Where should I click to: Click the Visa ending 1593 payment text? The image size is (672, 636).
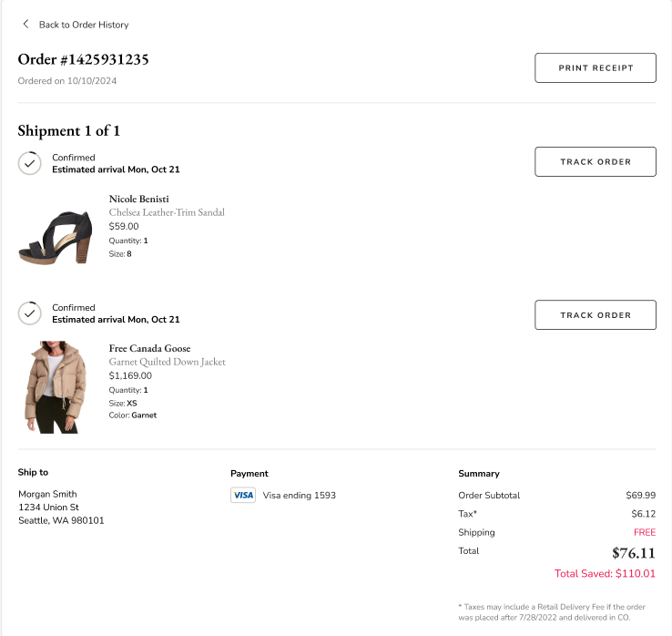pyautogui.click(x=299, y=496)
